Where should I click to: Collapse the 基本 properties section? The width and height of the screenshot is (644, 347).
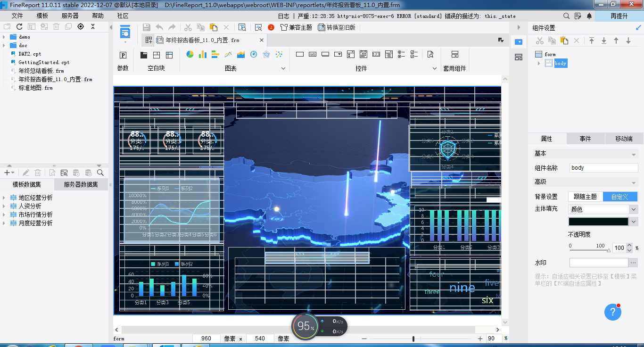(633, 154)
